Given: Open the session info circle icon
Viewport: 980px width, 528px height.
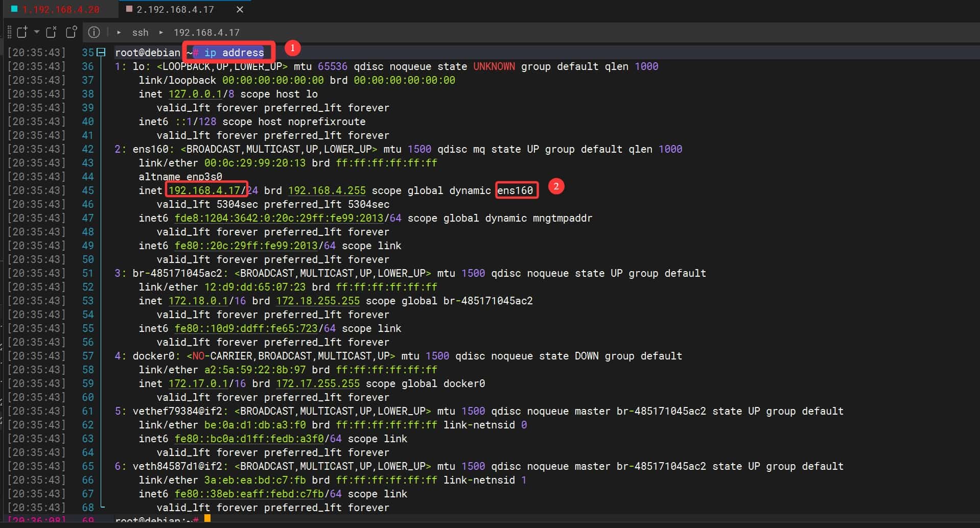Looking at the screenshot, I should click(x=94, y=32).
